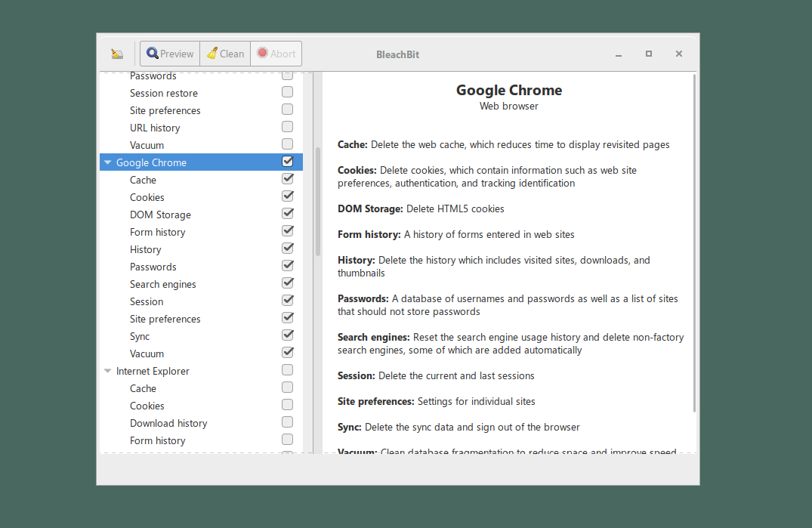Screen dimensions: 812x528
Task: Check the Vacuum checkbox above Google Chrome
Action: point(288,144)
